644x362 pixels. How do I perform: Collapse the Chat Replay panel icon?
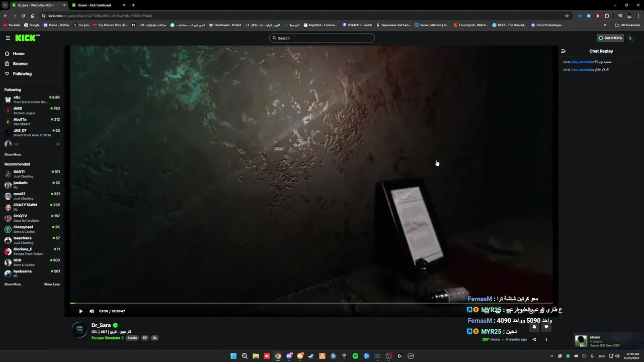pyautogui.click(x=563, y=51)
